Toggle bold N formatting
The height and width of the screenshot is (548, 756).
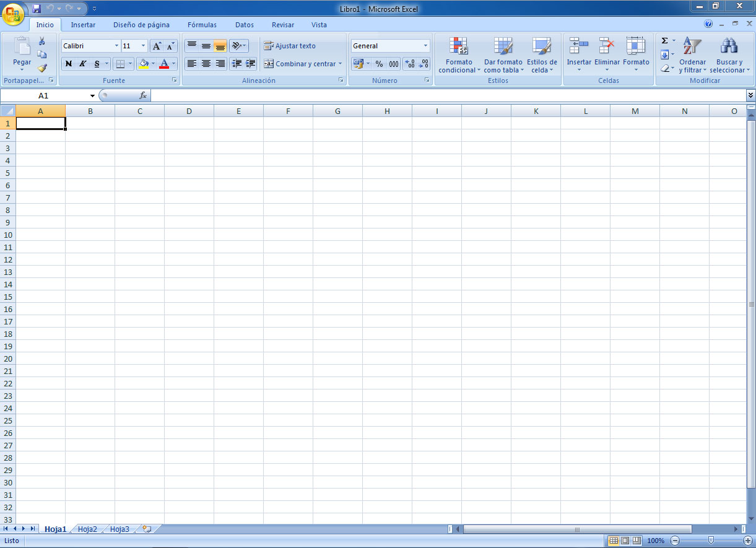pyautogui.click(x=68, y=64)
